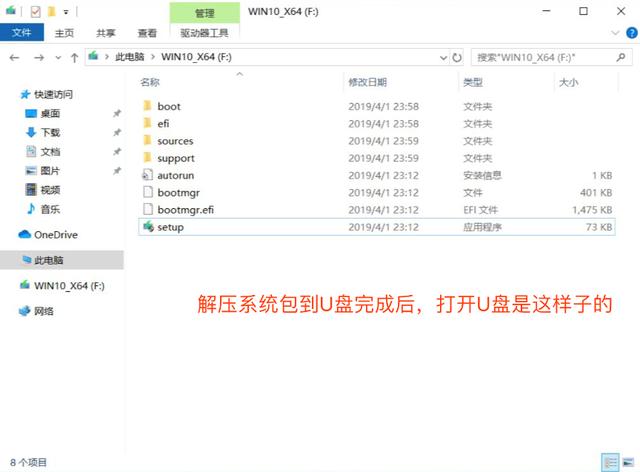This screenshot has height=472, width=640.
Task: Switch to the 主页 ribbon tab
Action: (64, 33)
